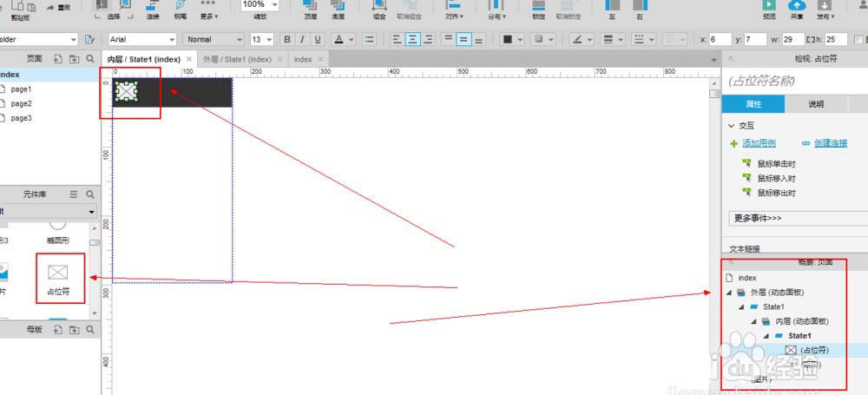Align text to middle vertically

(464, 39)
